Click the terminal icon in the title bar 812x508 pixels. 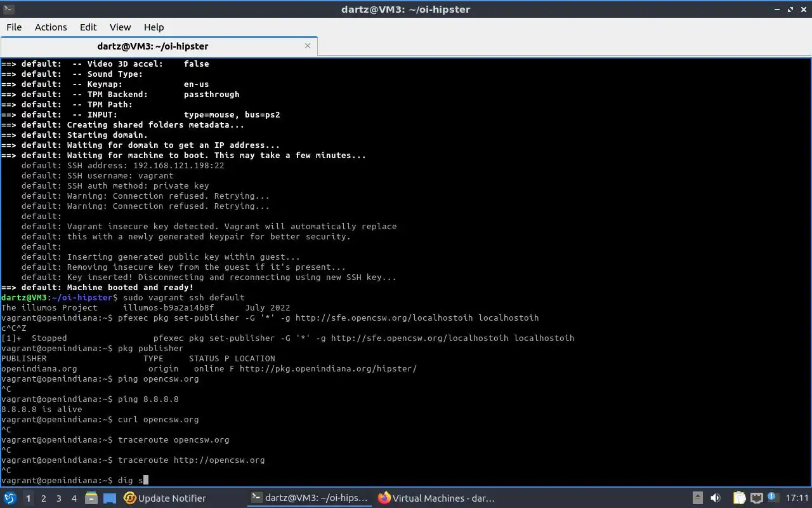point(8,9)
